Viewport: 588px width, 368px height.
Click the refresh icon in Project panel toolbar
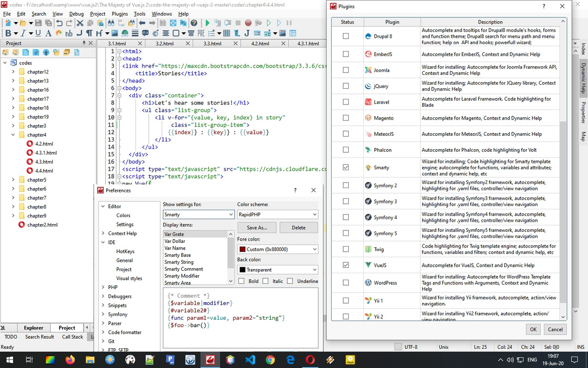tap(25, 52)
